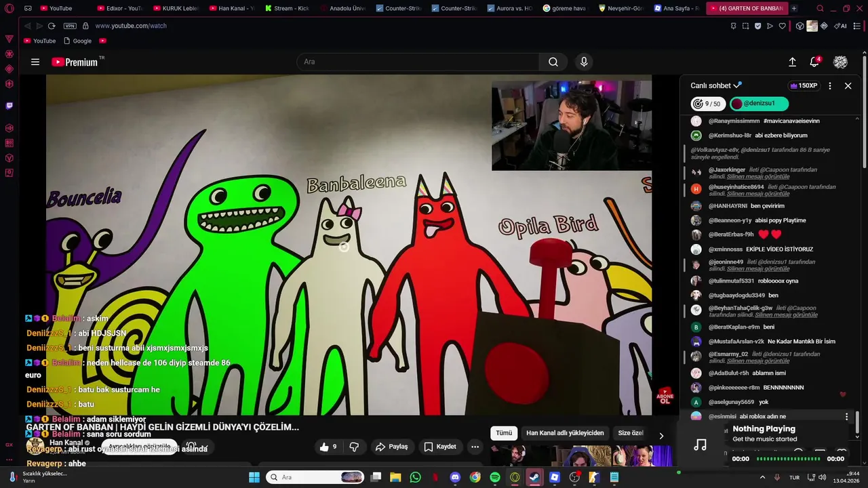Click the heart icon in address bar
Viewport: 868px width, 488px height.
(x=782, y=26)
